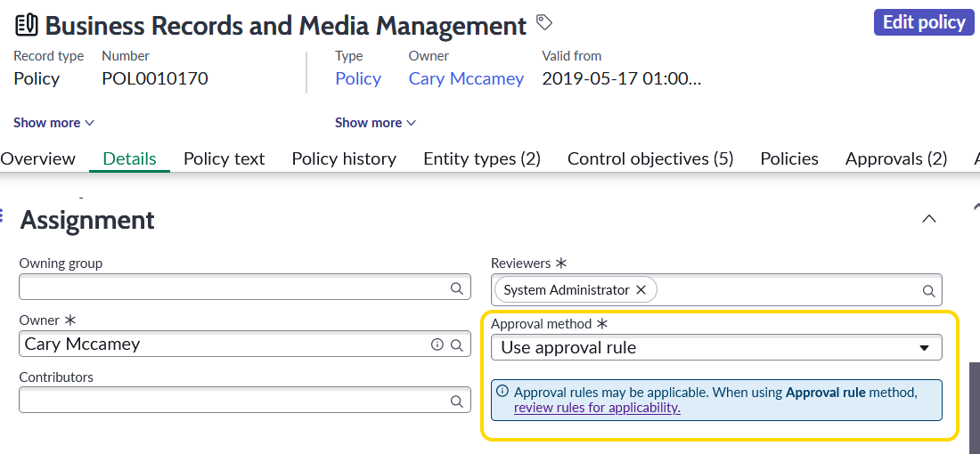
Task: Open the Approvals (2) tab
Action: (x=896, y=158)
